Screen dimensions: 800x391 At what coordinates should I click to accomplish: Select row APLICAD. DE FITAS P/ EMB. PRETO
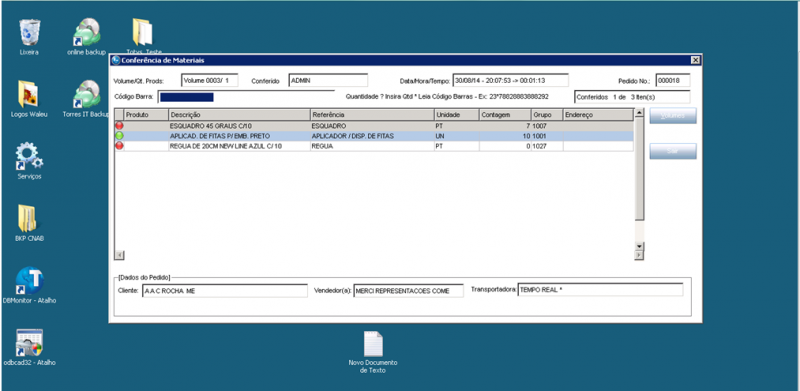(374, 136)
